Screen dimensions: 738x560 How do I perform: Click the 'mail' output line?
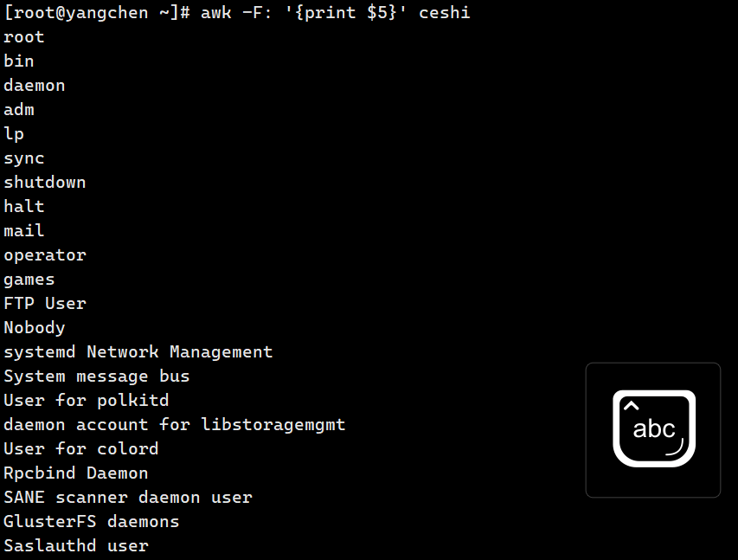tap(24, 231)
